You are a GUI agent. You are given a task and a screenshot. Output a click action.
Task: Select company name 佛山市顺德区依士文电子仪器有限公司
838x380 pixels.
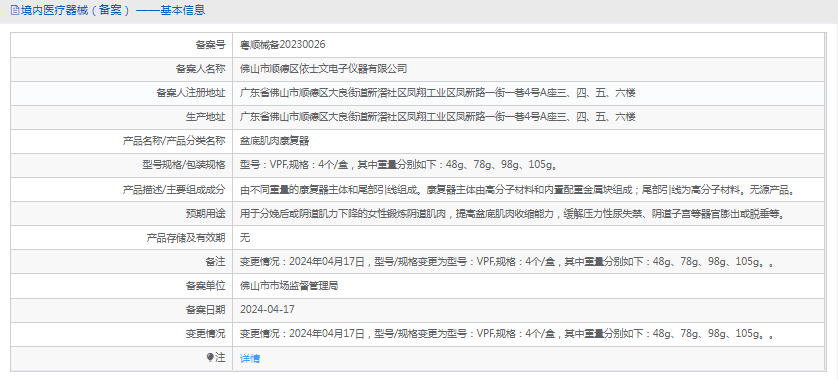[324, 69]
